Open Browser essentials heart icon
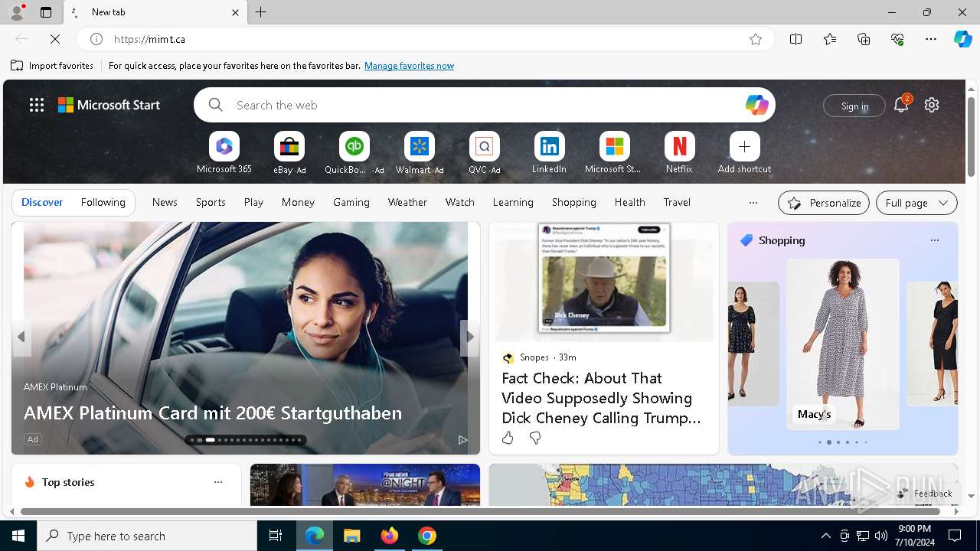This screenshot has height=551, width=980. [x=897, y=39]
